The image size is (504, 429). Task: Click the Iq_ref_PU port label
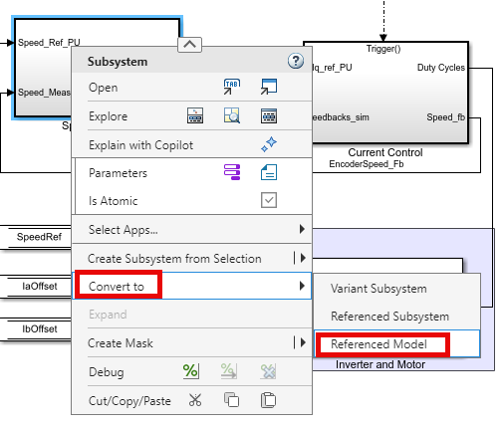click(332, 68)
